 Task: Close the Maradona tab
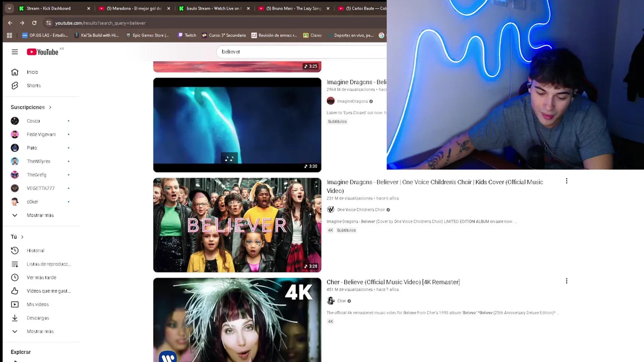click(x=169, y=8)
